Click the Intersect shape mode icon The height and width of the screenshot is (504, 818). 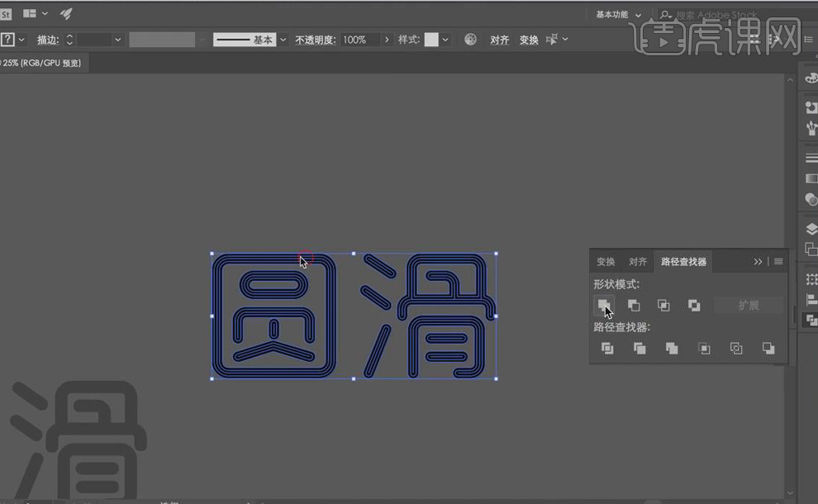[x=664, y=305]
